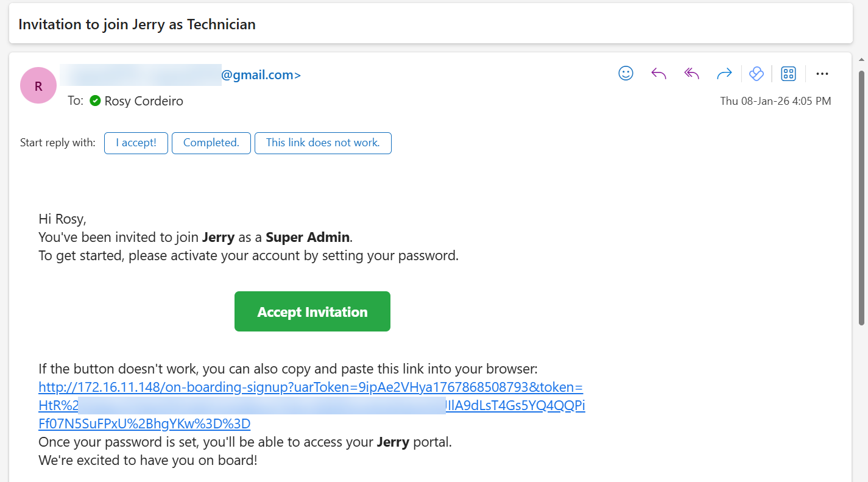The image size is (868, 482).
Task: Select the "I accept!" suggested reply
Action: tap(136, 143)
